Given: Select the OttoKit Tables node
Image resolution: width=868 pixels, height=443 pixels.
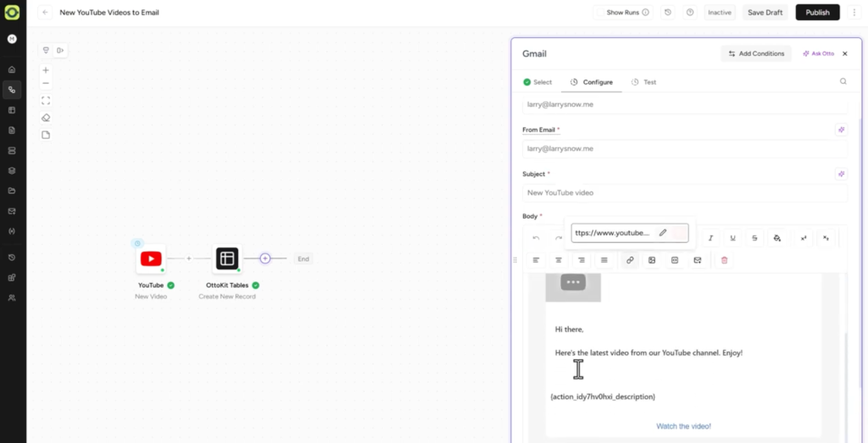Looking at the screenshot, I should point(227,259).
